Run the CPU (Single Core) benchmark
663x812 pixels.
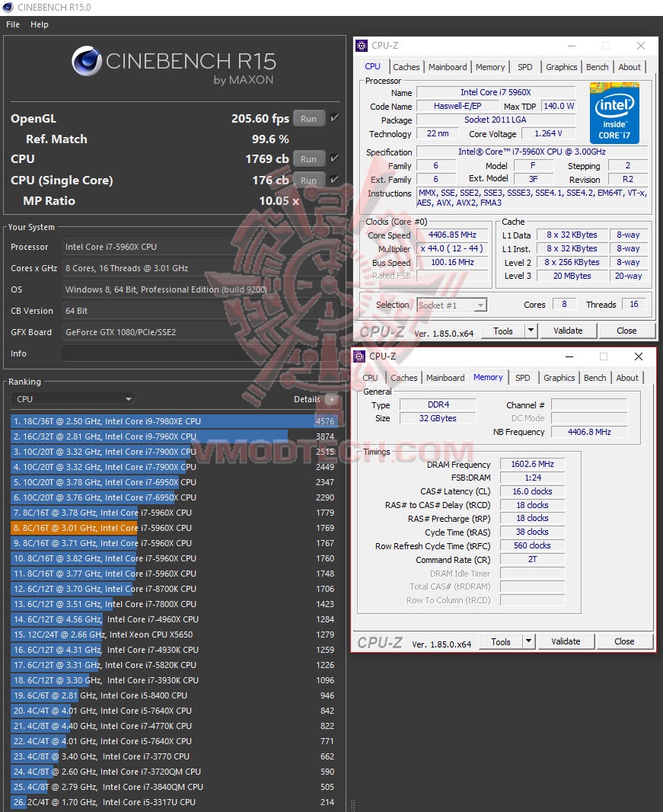point(309,180)
